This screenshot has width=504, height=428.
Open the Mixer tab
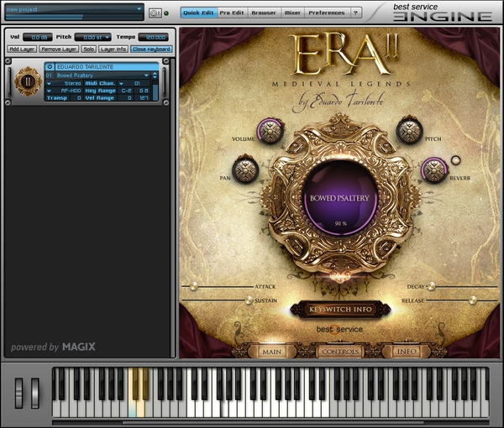[x=292, y=13]
